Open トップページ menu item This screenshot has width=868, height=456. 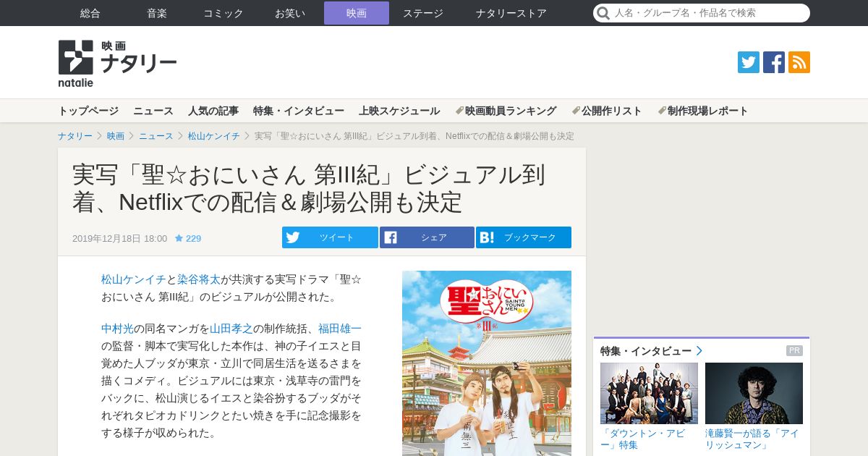tap(88, 111)
